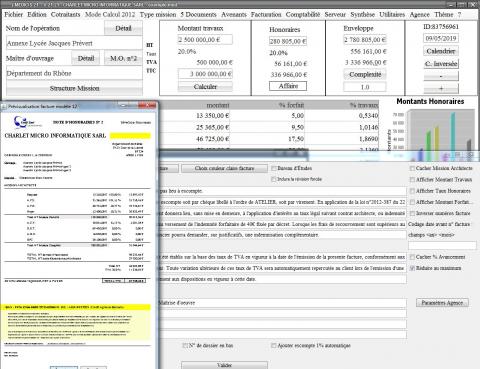The height and width of the screenshot is (369, 480).
Task: Click the Affaire button
Action: coord(288,86)
